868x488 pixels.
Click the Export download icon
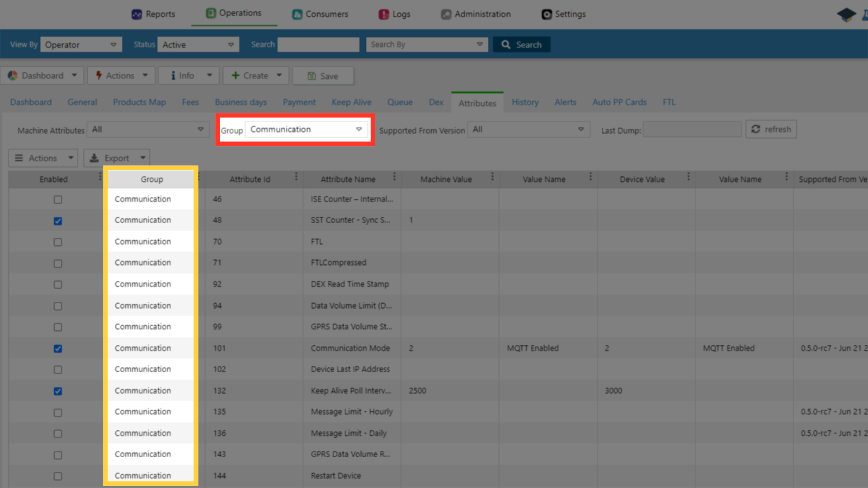tap(94, 158)
